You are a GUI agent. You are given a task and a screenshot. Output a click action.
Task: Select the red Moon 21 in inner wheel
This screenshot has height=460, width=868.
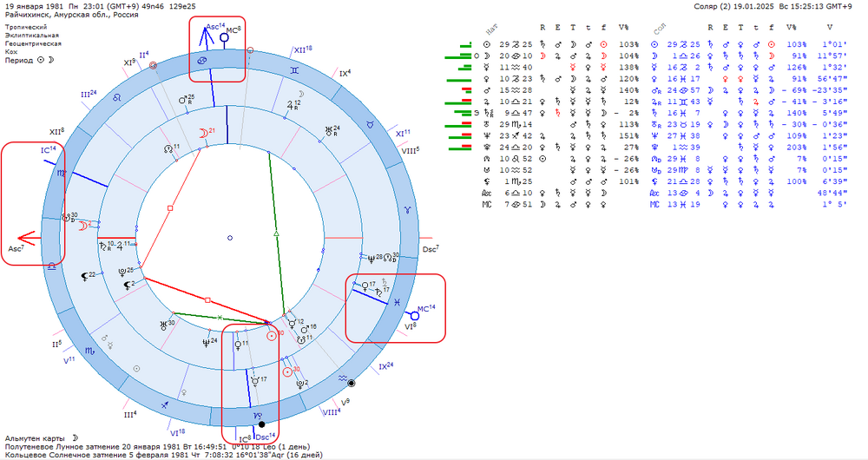[x=206, y=133]
